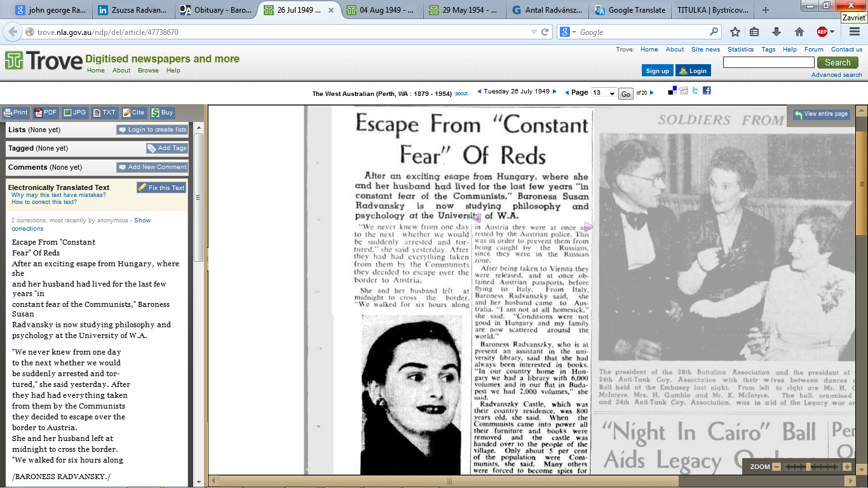Viewport: 868px width, 488px height.
Task: Zoom in with plus icon
Action: (847, 466)
